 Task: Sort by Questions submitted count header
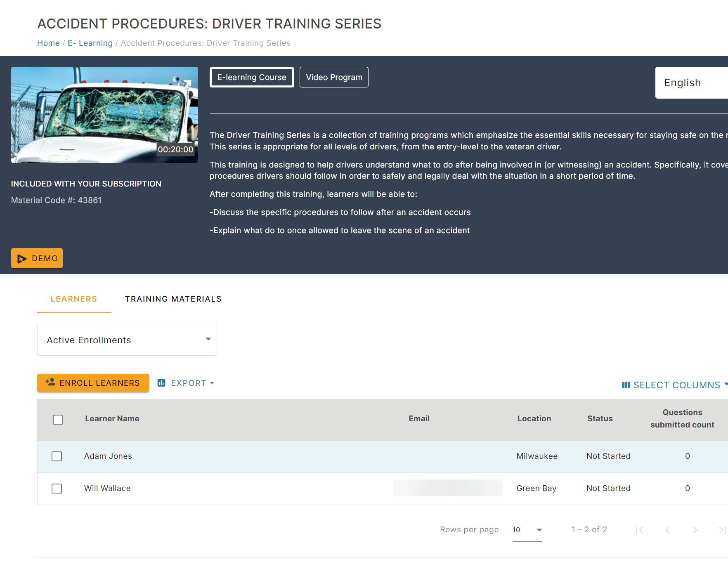coord(682,418)
